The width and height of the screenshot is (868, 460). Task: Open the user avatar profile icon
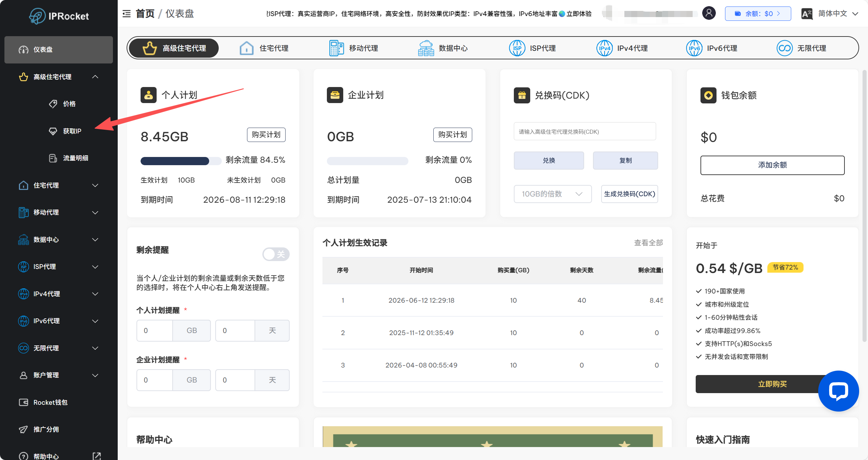pos(709,13)
